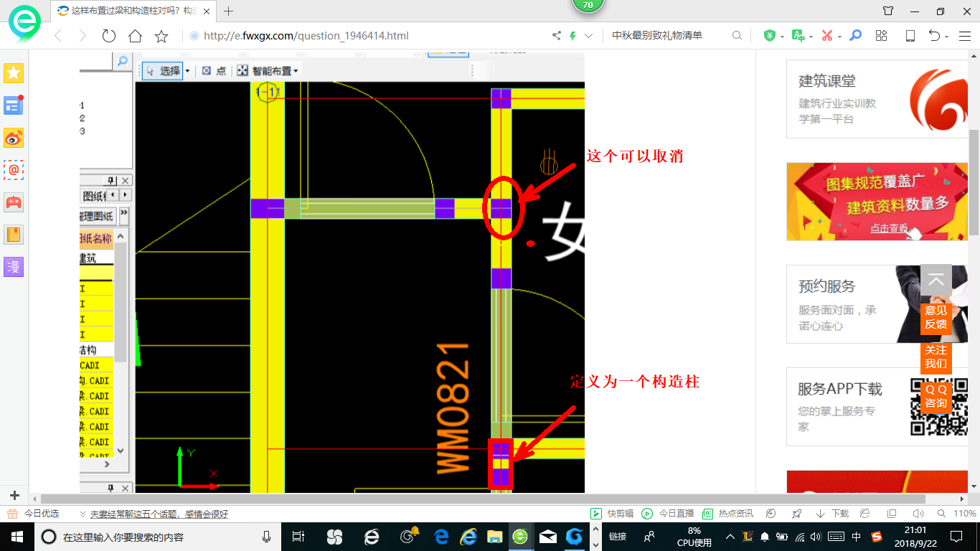
Task: Open a new tab with plus button
Action: tap(229, 11)
